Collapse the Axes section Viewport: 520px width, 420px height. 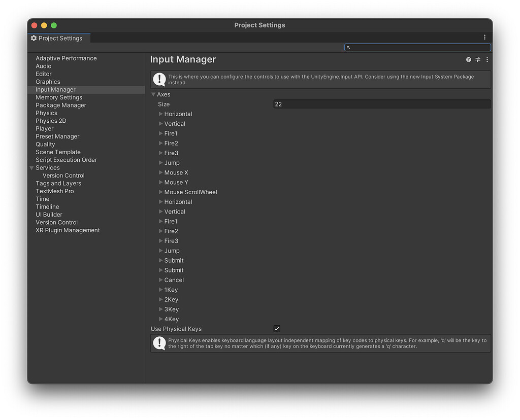(x=153, y=94)
